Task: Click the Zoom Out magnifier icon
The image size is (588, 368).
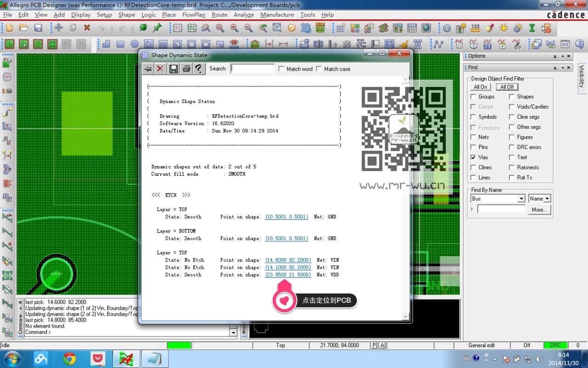Action: (x=249, y=28)
